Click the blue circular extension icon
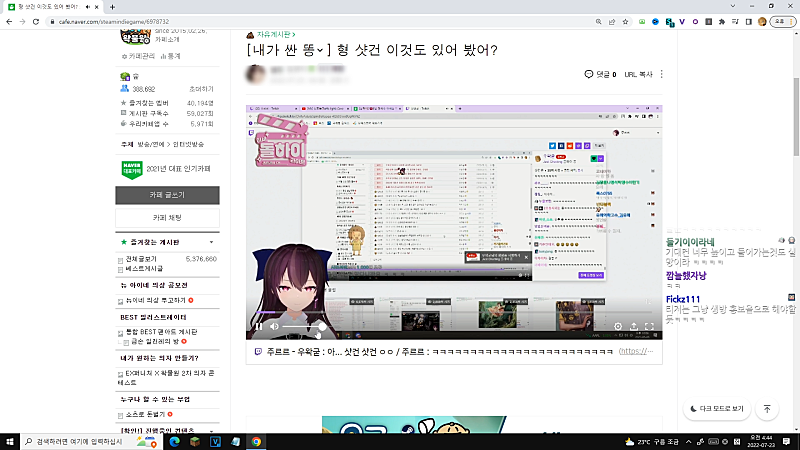The image size is (800, 450). (x=655, y=22)
